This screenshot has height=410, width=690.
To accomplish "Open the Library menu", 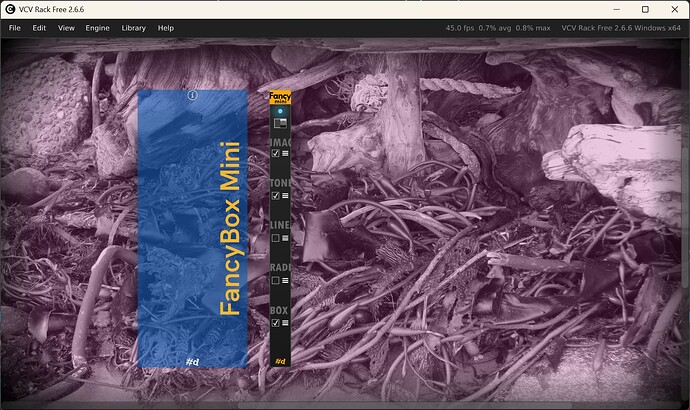I will pyautogui.click(x=134, y=28).
